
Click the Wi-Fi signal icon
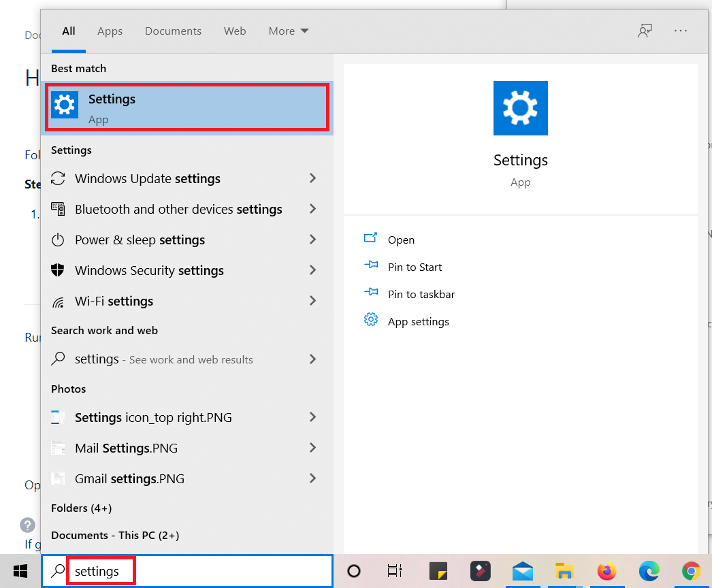click(58, 302)
